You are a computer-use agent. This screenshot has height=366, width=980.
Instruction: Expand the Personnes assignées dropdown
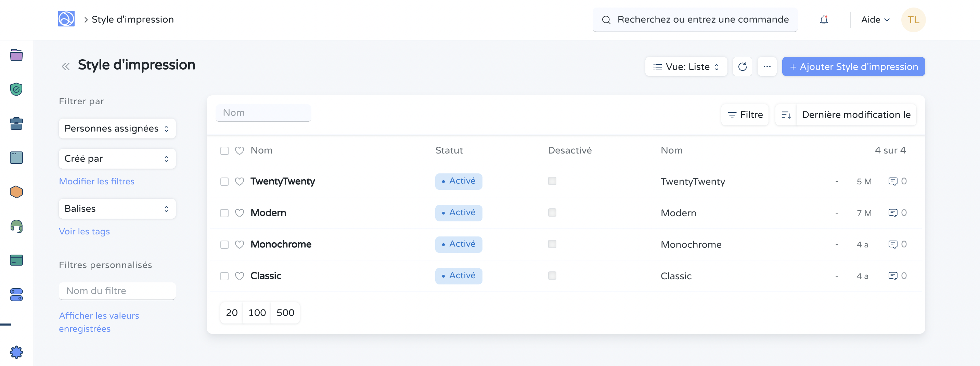(117, 129)
